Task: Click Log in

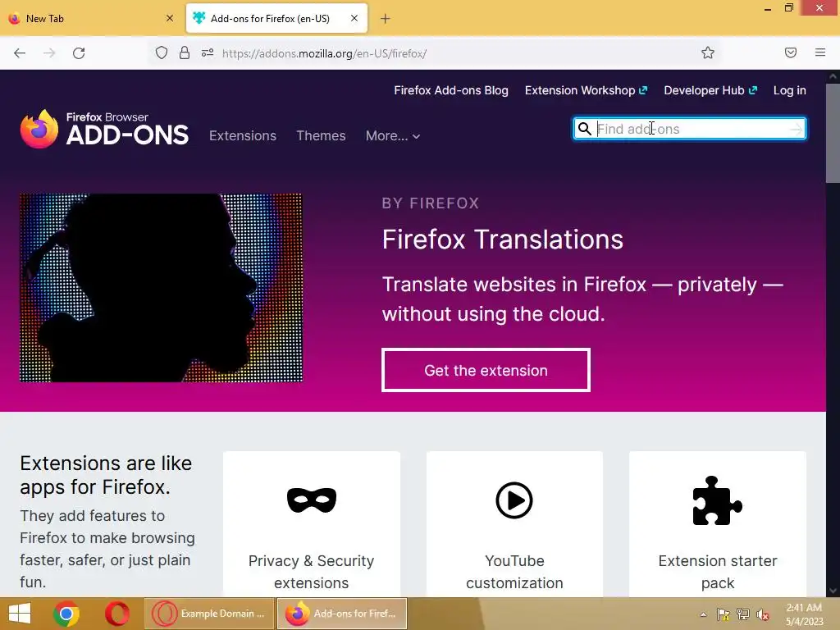Action: (790, 90)
